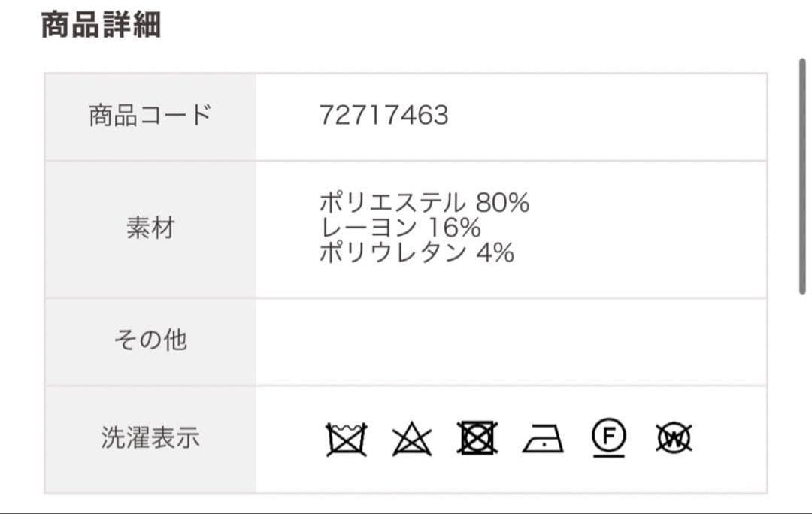Click product code 72717463

[x=383, y=115]
